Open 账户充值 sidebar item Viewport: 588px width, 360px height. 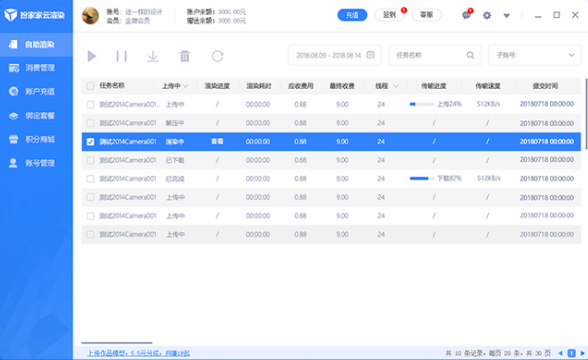point(36,92)
